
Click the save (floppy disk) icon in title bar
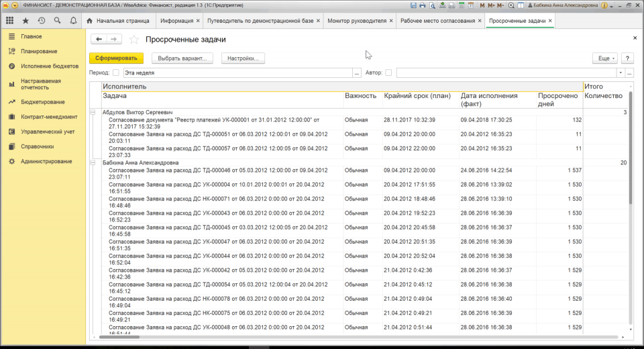click(x=413, y=5)
